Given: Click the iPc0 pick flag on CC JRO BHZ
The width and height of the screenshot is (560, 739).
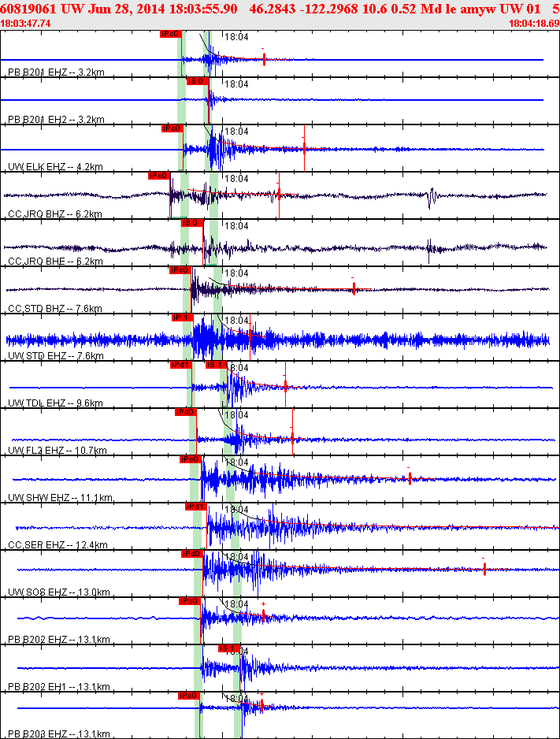Looking at the screenshot, I should click(x=159, y=176).
